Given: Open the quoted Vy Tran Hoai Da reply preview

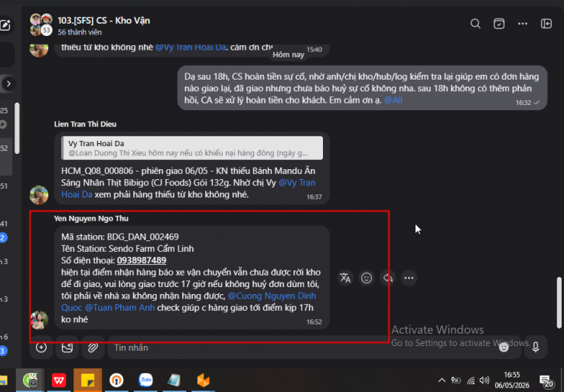Looking at the screenshot, I should point(192,148).
